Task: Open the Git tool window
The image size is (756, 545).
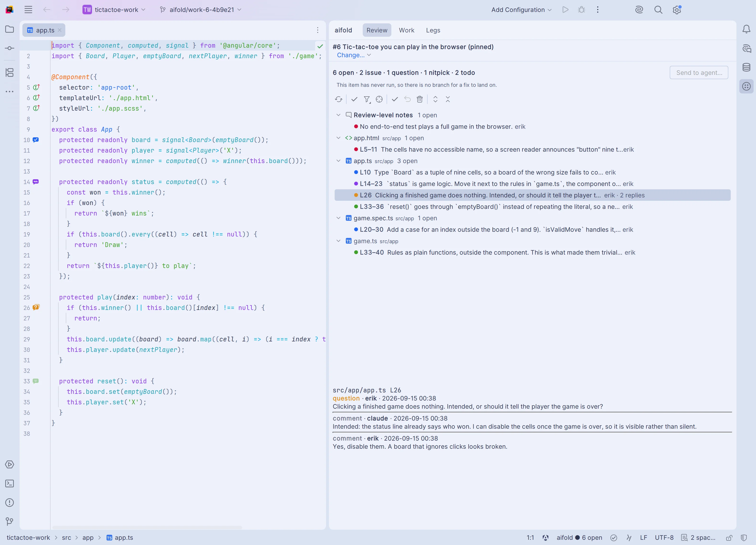Action: [10, 521]
